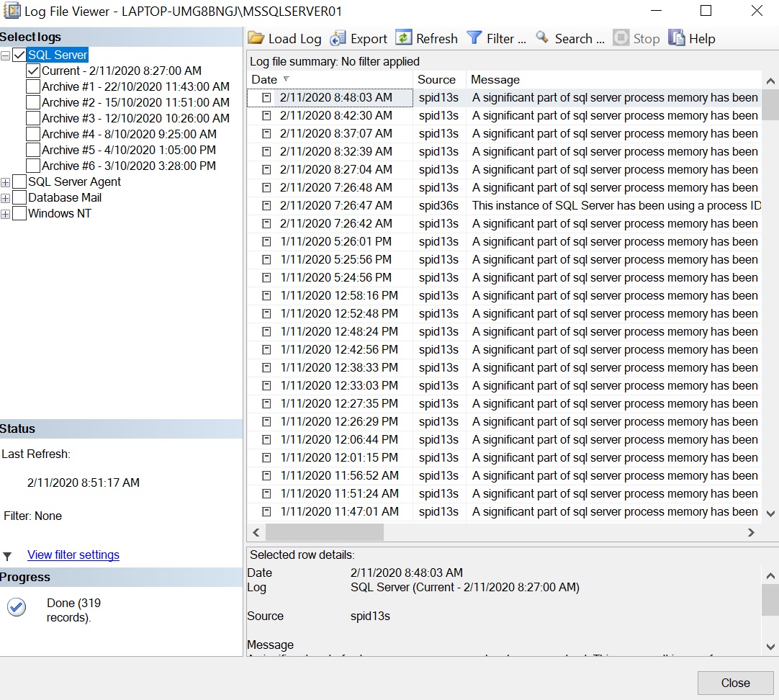Viewport: 779px width, 700px height.
Task: Click the details pane vertical scrollbar thumb
Action: (x=770, y=599)
